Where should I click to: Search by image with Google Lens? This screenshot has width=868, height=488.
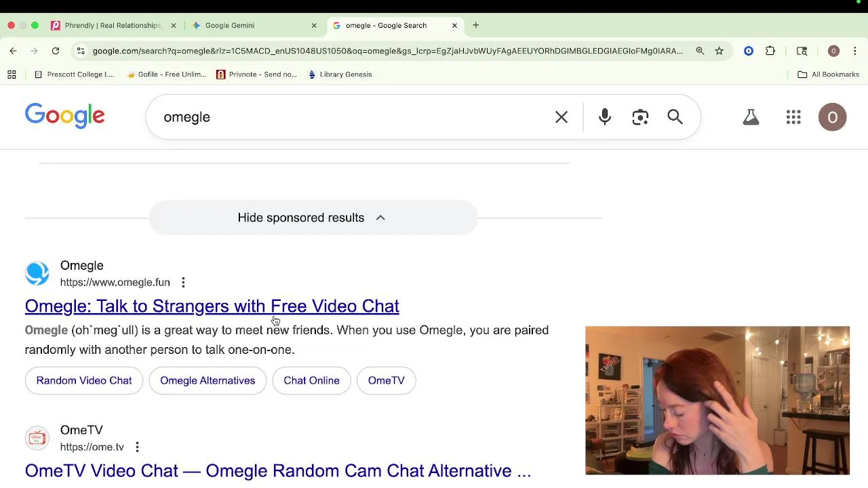pos(640,117)
